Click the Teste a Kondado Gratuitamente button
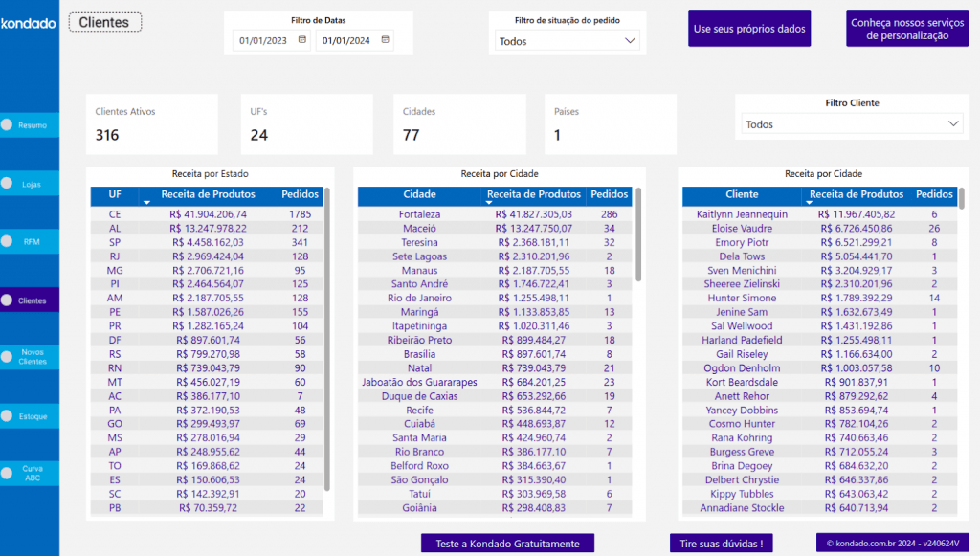The height and width of the screenshot is (556, 980). pos(507,544)
